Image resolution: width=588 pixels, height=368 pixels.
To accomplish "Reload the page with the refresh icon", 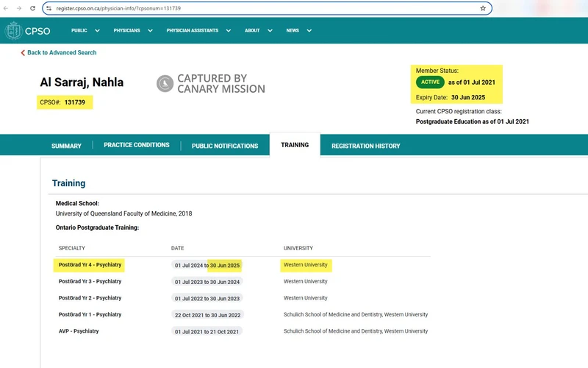I will (x=32, y=8).
